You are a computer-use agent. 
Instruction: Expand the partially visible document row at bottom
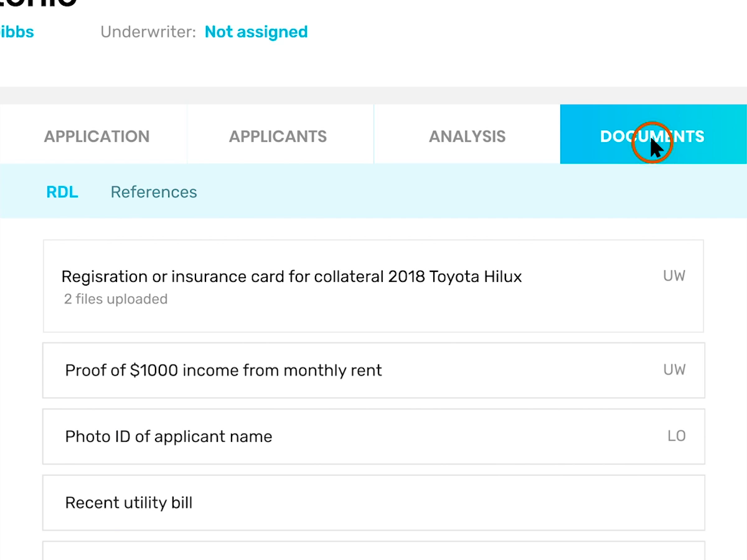[x=374, y=551]
